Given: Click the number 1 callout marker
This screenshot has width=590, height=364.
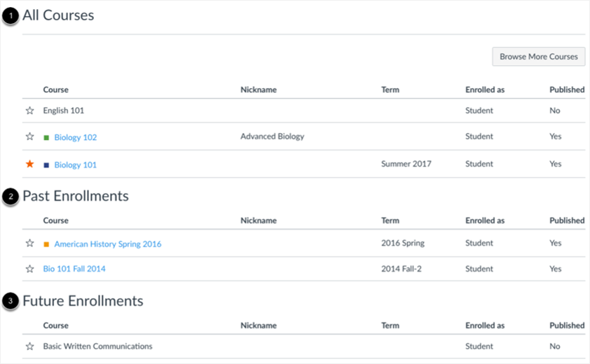Looking at the screenshot, I should pyautogui.click(x=10, y=17).
